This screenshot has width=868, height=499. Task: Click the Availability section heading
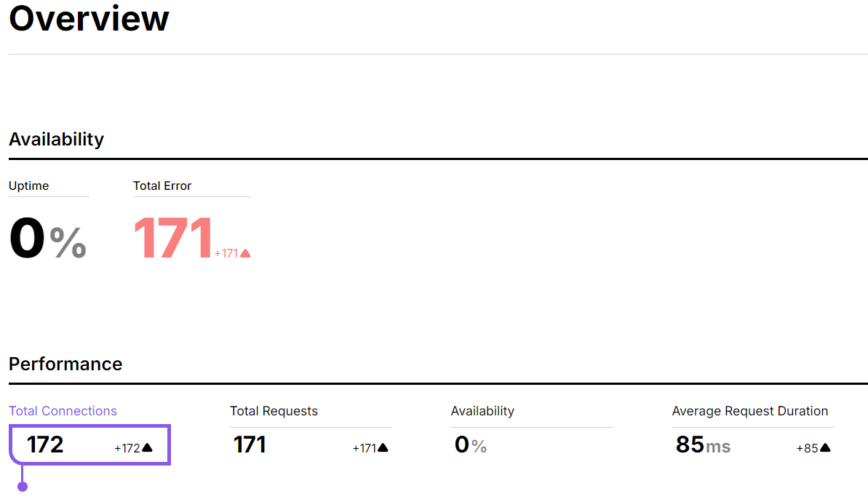click(56, 139)
